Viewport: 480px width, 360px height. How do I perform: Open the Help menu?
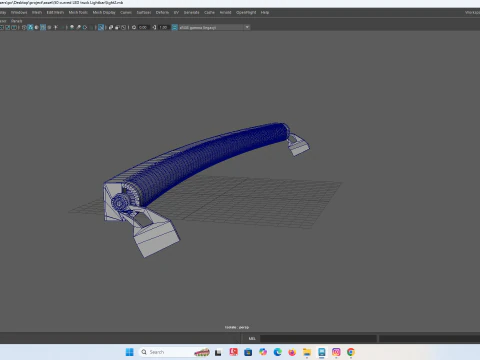(265, 12)
